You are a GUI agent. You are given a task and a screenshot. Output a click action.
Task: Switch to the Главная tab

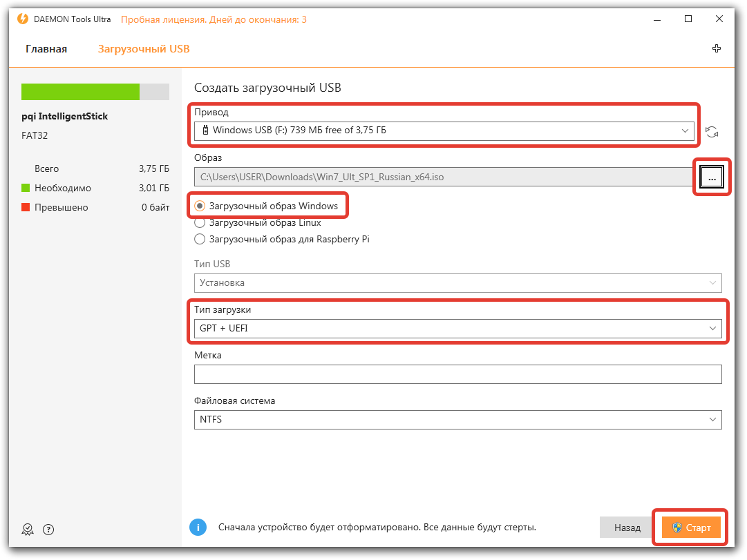tap(46, 49)
